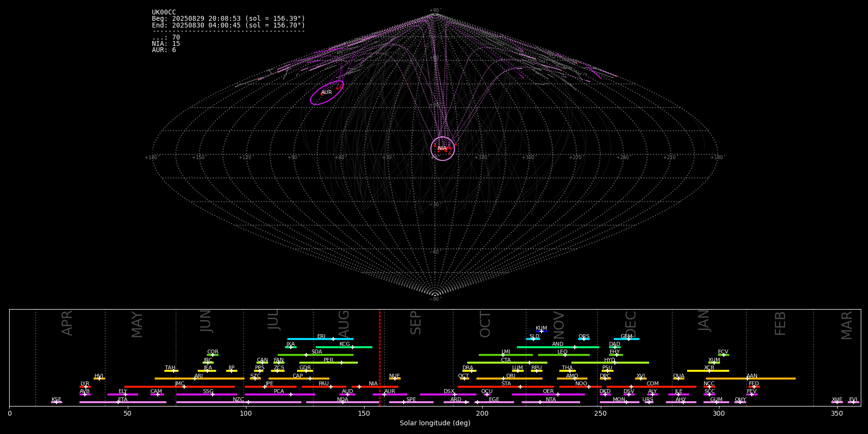Screen dimensions: 868x434
Task: Click the COR shower label on the timeline
Action: (213, 352)
